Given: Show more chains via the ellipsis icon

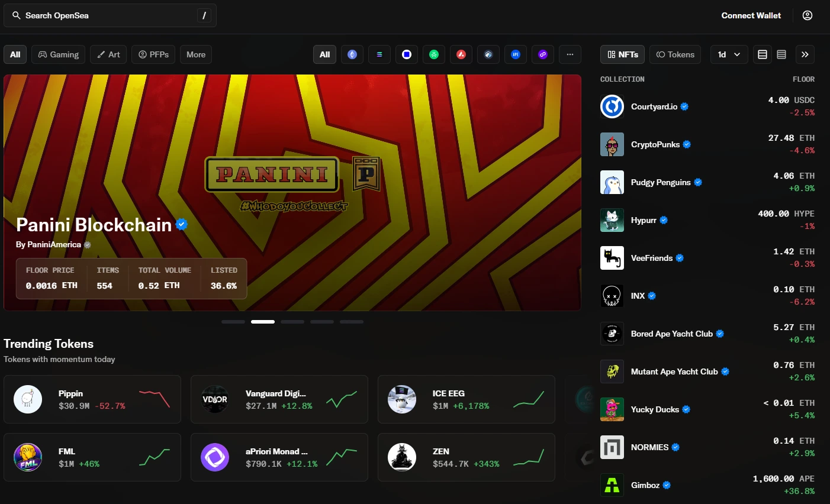Looking at the screenshot, I should (570, 54).
